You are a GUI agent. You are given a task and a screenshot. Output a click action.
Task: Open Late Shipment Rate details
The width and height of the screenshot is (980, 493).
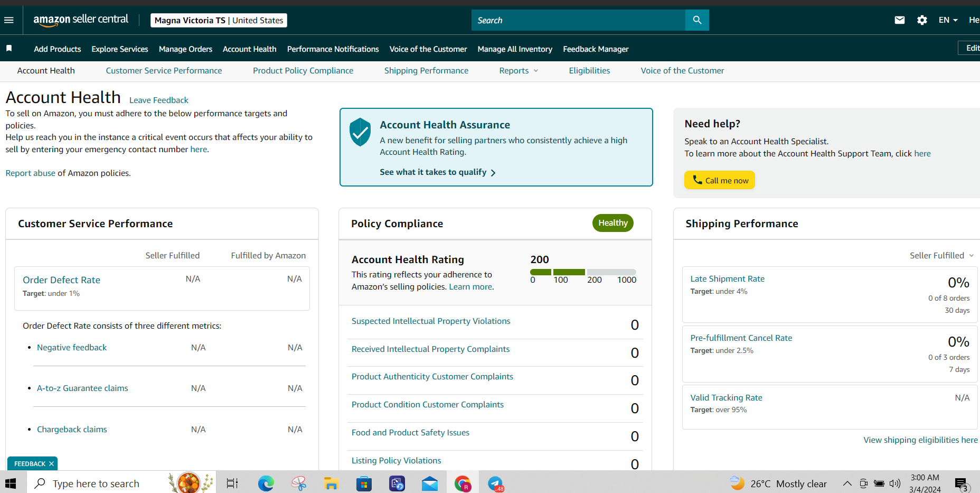727,279
